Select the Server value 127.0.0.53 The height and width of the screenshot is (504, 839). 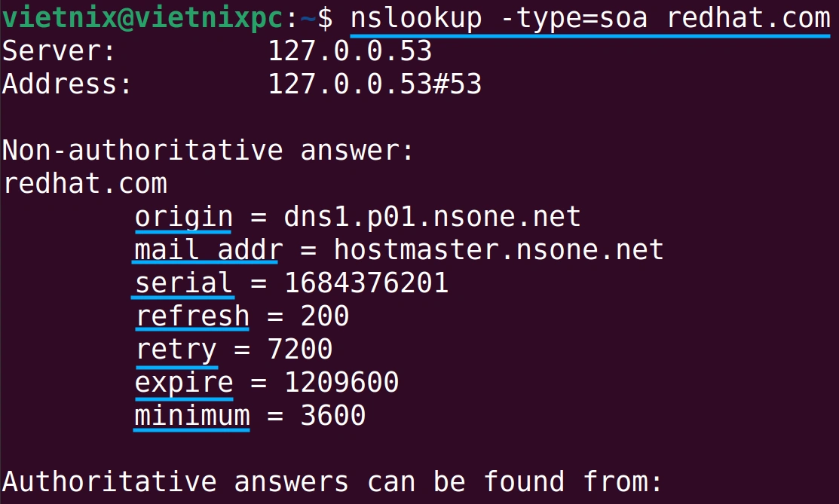[x=350, y=51]
